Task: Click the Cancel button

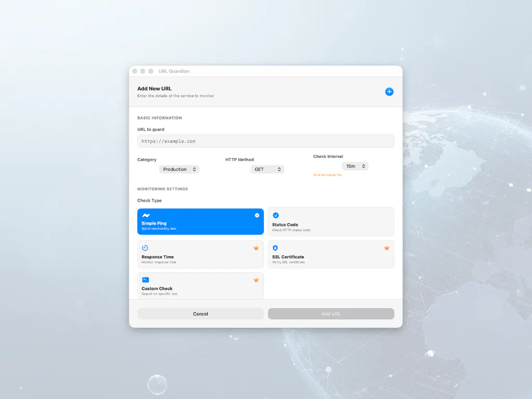Action: tap(200, 314)
